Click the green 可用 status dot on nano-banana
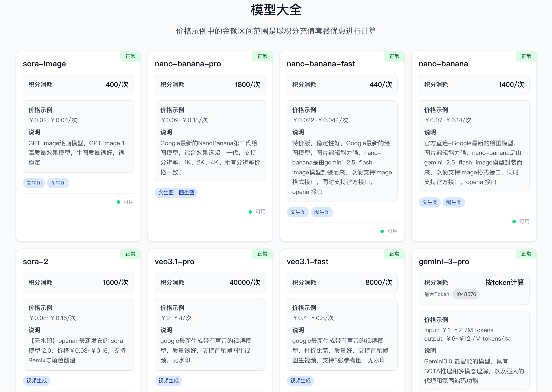Screen dimensions: 552x392 tap(514, 222)
